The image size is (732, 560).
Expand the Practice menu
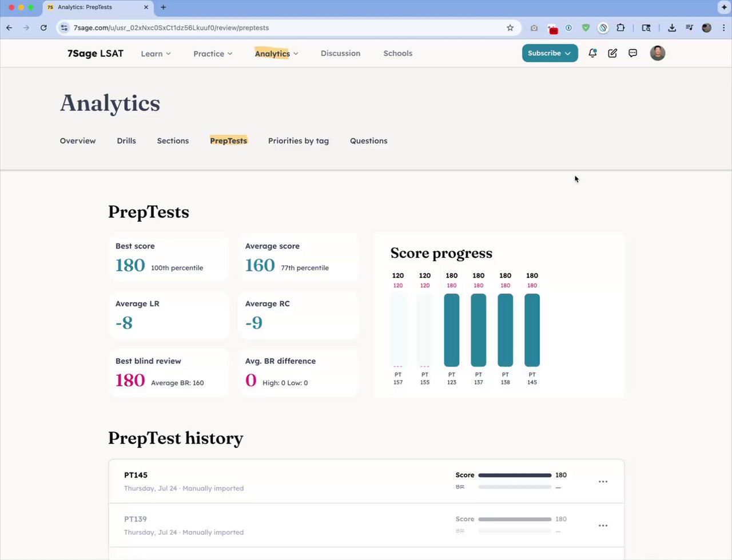click(213, 54)
